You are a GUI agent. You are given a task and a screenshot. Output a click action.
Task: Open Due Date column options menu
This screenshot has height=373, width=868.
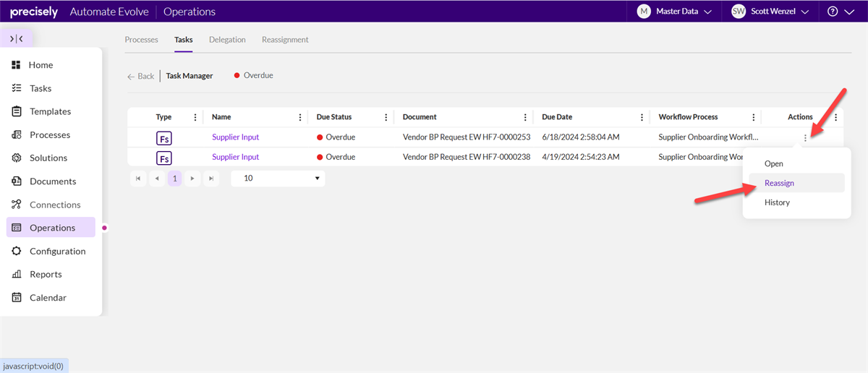[641, 117]
